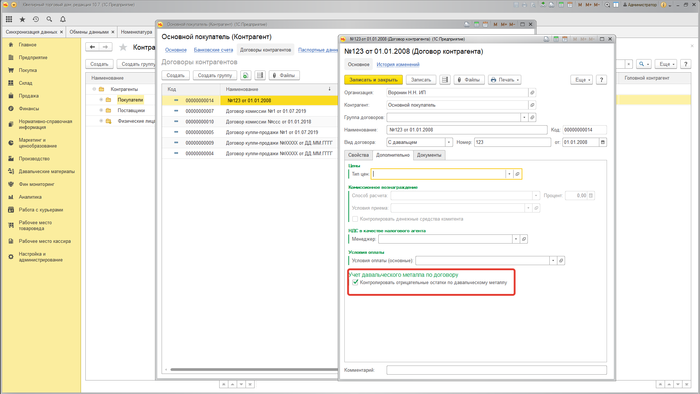Switch to the Документы tab
700x394 pixels.
point(429,155)
